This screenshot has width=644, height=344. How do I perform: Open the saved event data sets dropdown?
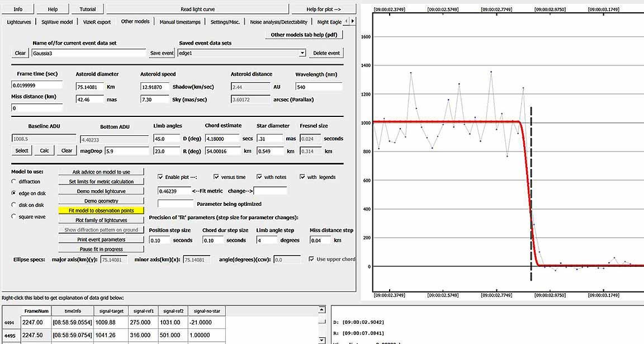coord(302,53)
